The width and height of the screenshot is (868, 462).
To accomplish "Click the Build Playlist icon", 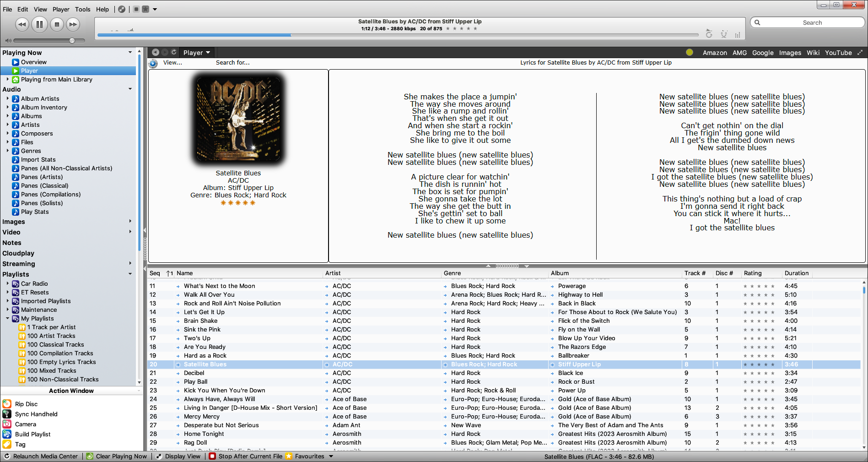I will point(7,434).
